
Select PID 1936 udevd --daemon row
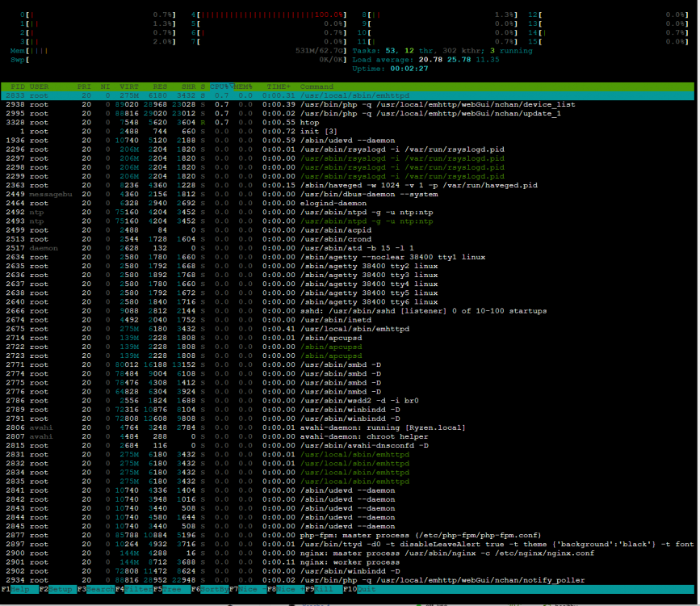(347, 141)
